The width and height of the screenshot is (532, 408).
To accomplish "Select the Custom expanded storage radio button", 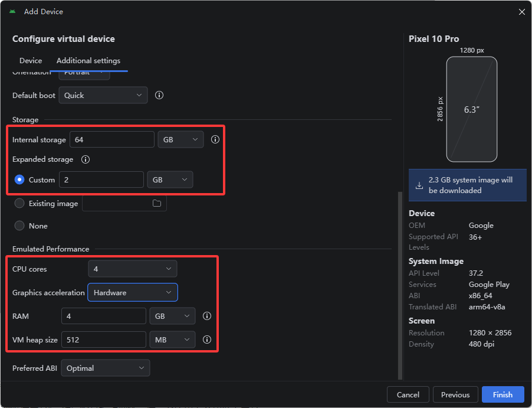I will (19, 179).
